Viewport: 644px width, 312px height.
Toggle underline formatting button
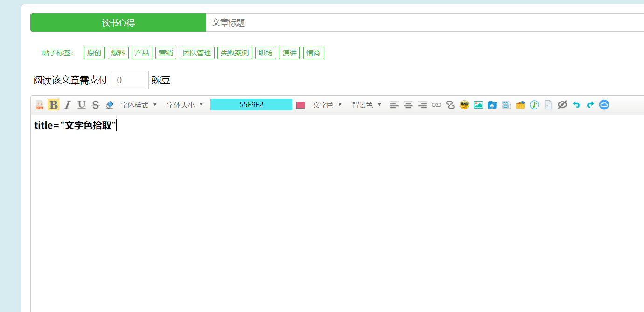pyautogui.click(x=82, y=105)
